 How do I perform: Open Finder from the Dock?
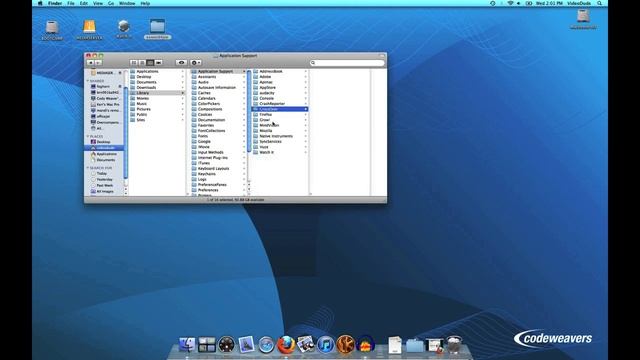pyautogui.click(x=187, y=345)
